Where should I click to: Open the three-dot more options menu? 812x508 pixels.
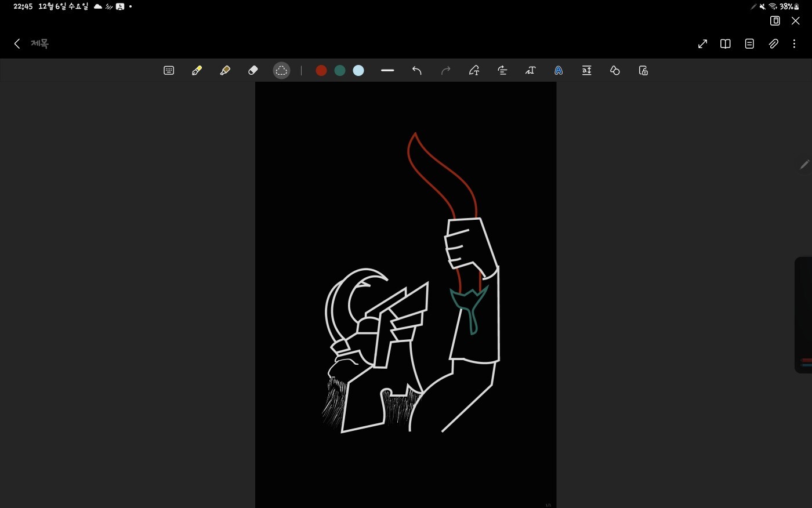[x=794, y=44]
